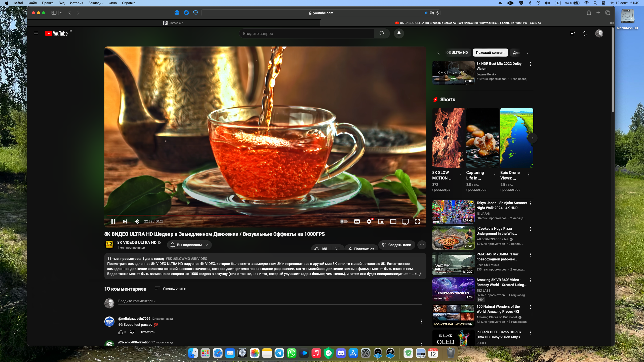
Task: Switch to the Rmmedia.ru tab
Action: pos(174,23)
